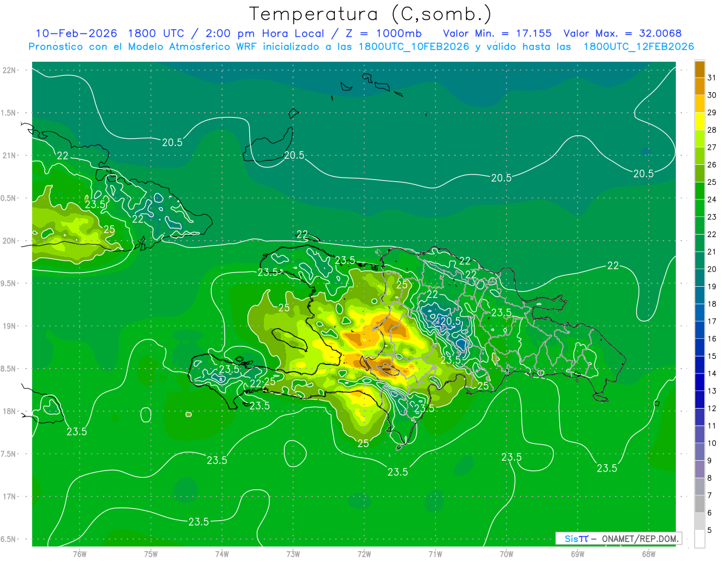Click '1800UTC_10FEB2026' initialization time text
The height and width of the screenshot is (562, 728).
tap(414, 47)
